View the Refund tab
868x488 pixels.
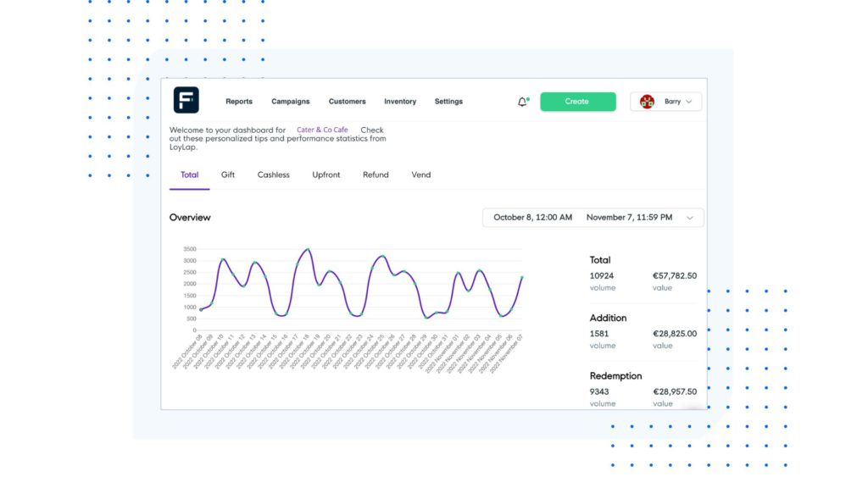(x=375, y=175)
